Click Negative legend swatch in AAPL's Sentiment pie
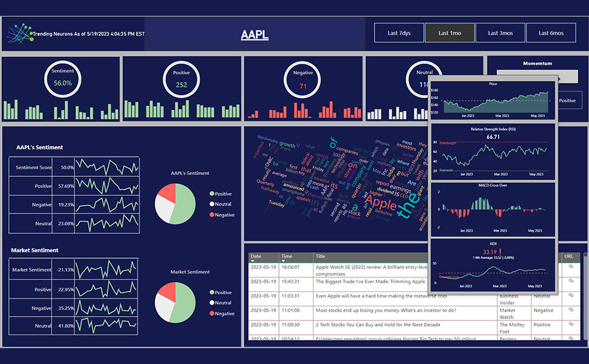The width and height of the screenshot is (589, 364). (212, 215)
